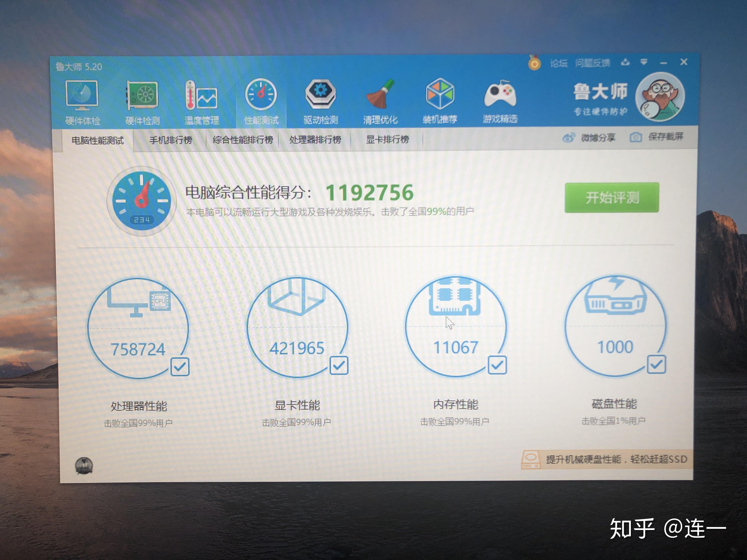Click the 处理器性能 label
747x560 pixels.
139,406
